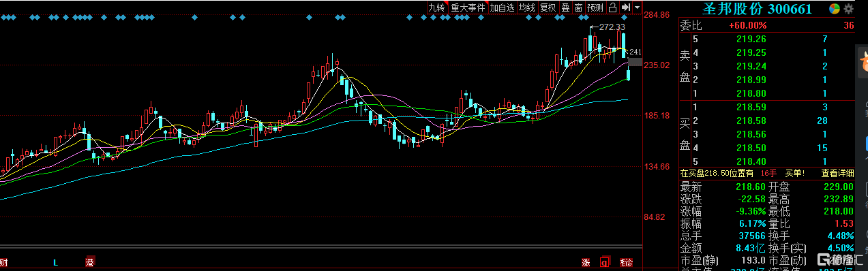Viewport: 868px width, 271px height.
Task: Click the pie chart icon beside stock code
Action: (x=834, y=8)
